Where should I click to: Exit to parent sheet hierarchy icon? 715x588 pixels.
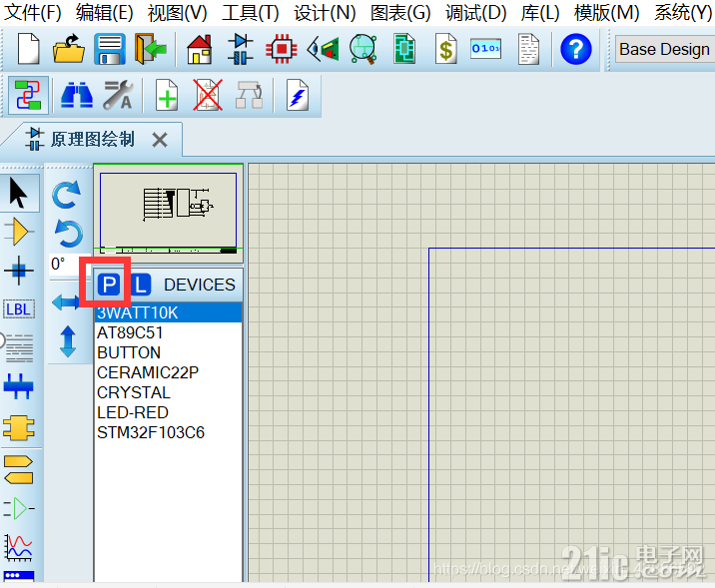pos(249,95)
